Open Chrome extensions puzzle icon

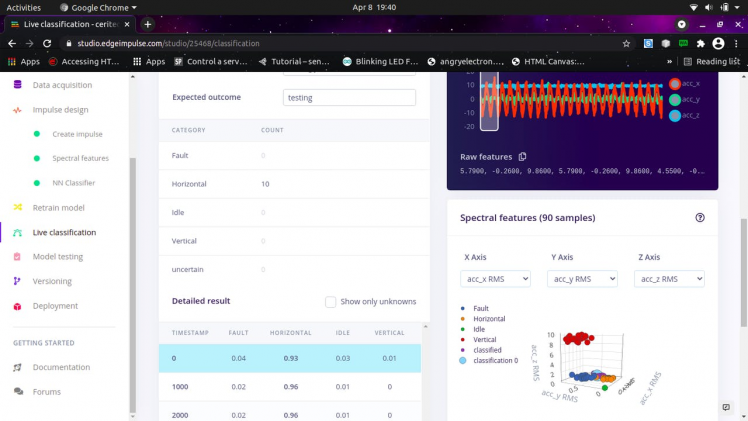click(701, 43)
